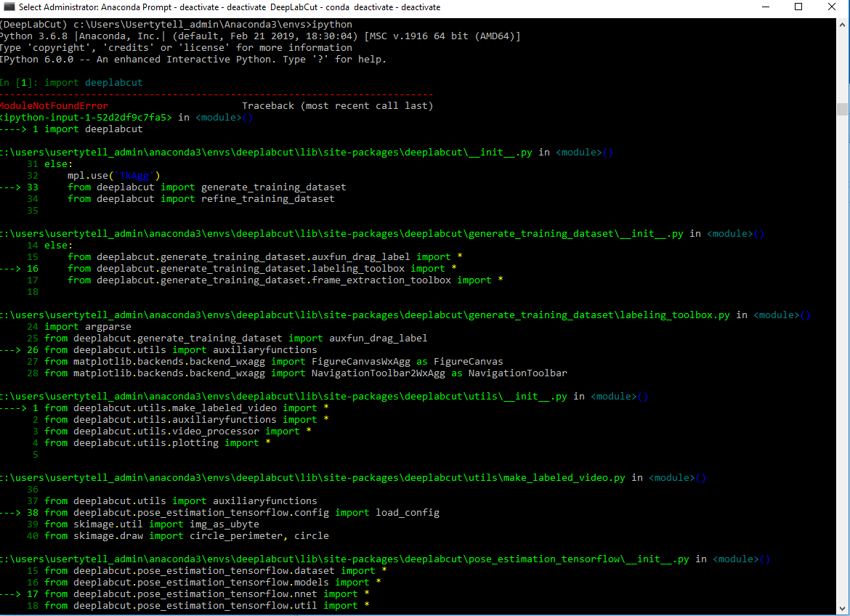Click the scrollbar down arrow

pos(843,609)
